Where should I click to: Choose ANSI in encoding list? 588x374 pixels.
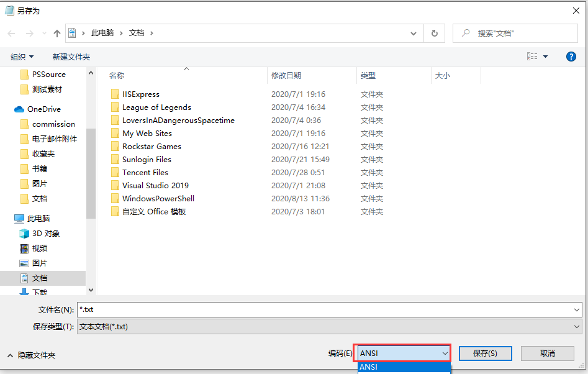pos(404,367)
